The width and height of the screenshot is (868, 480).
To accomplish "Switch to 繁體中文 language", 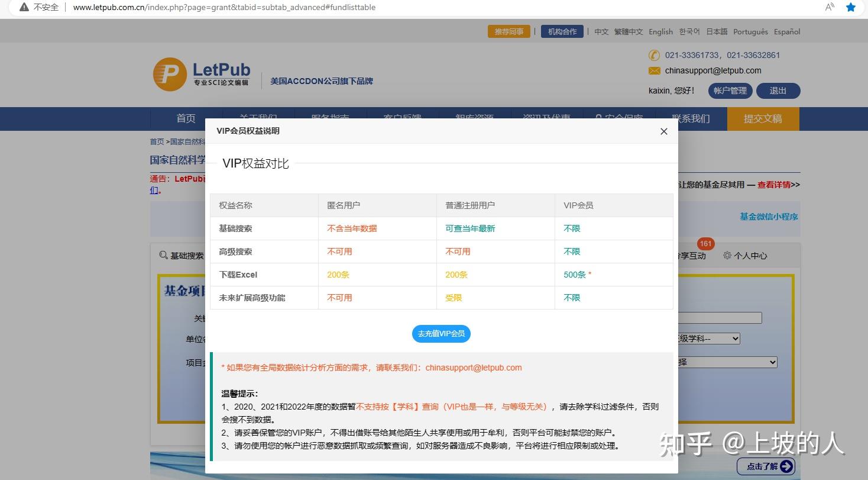I will point(629,31).
